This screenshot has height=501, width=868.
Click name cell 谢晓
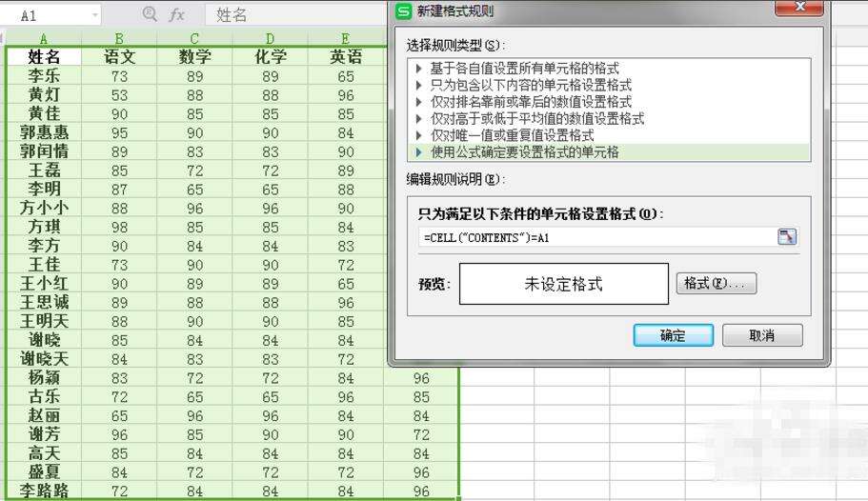pos(44,340)
